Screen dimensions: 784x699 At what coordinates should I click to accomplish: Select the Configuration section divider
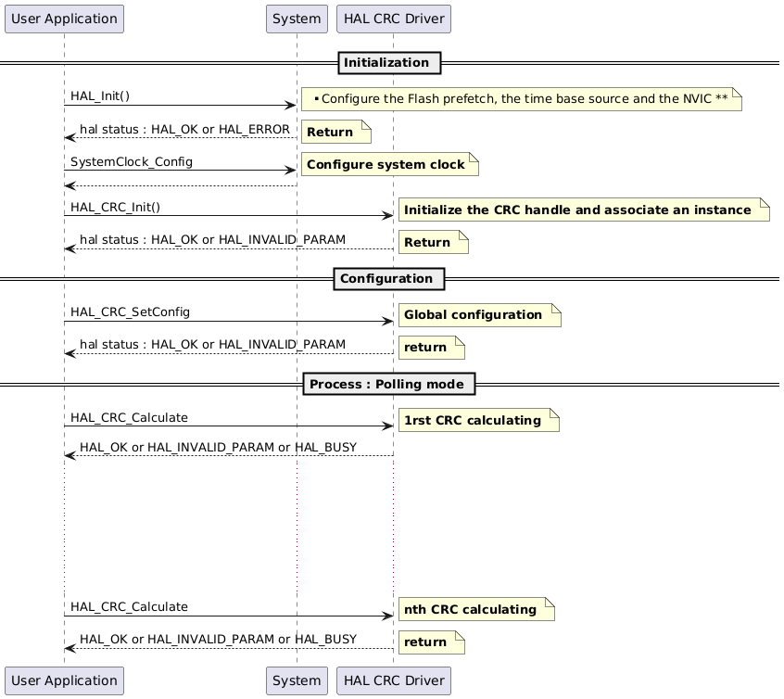(388, 279)
